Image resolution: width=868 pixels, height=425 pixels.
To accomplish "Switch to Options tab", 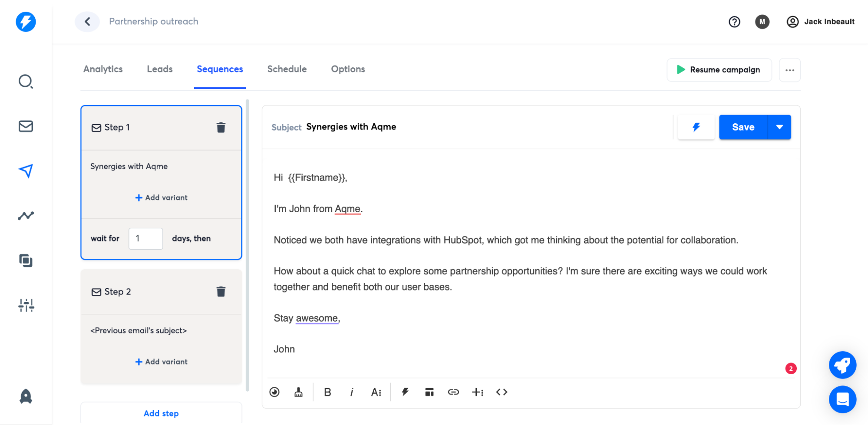I will 348,69.
